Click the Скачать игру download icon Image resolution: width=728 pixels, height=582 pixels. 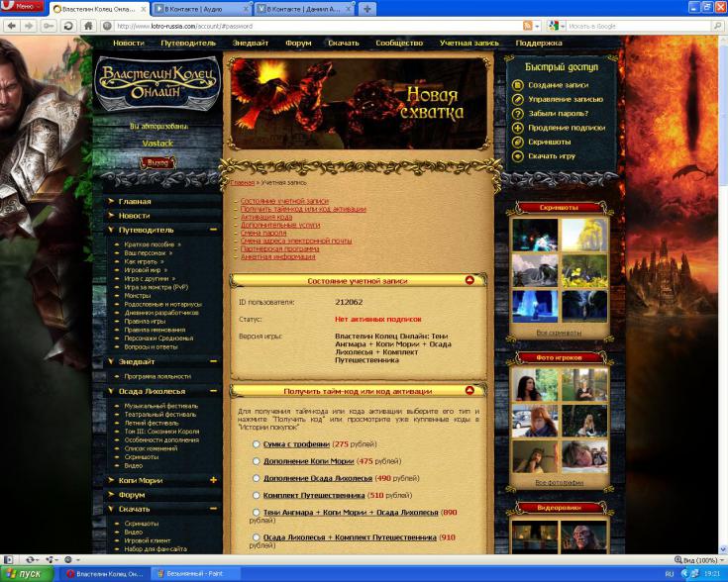tap(517, 156)
